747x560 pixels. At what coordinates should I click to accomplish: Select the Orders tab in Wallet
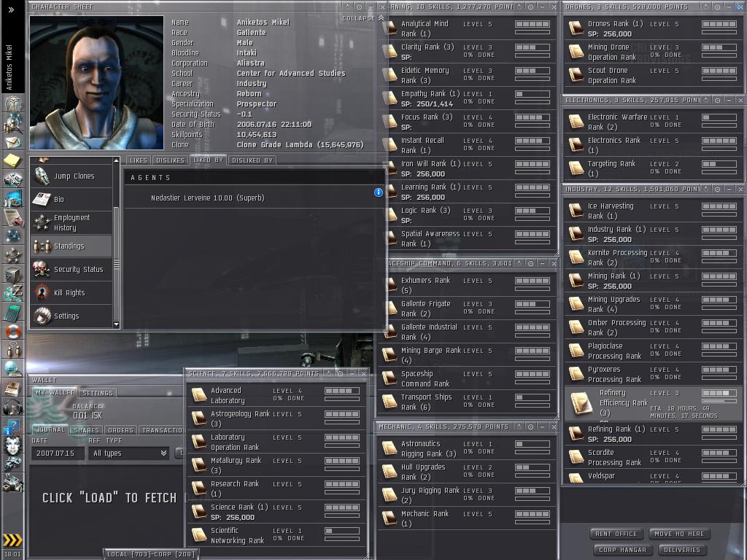click(x=120, y=430)
